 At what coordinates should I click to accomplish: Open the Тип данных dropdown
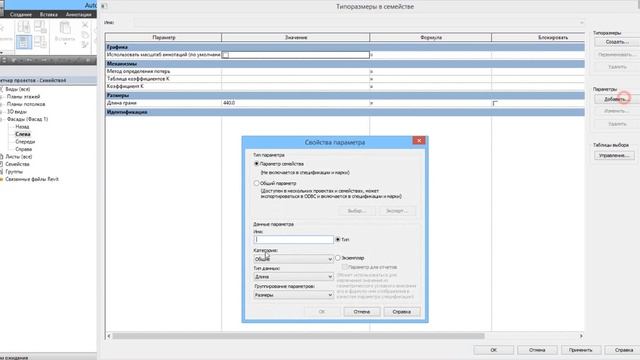293,277
